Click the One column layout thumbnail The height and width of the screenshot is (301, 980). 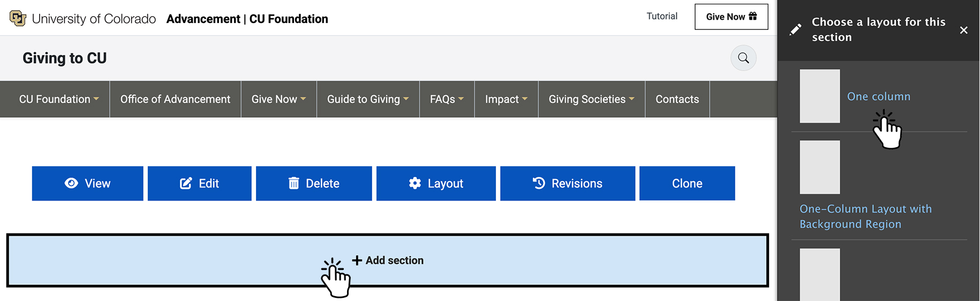point(819,96)
